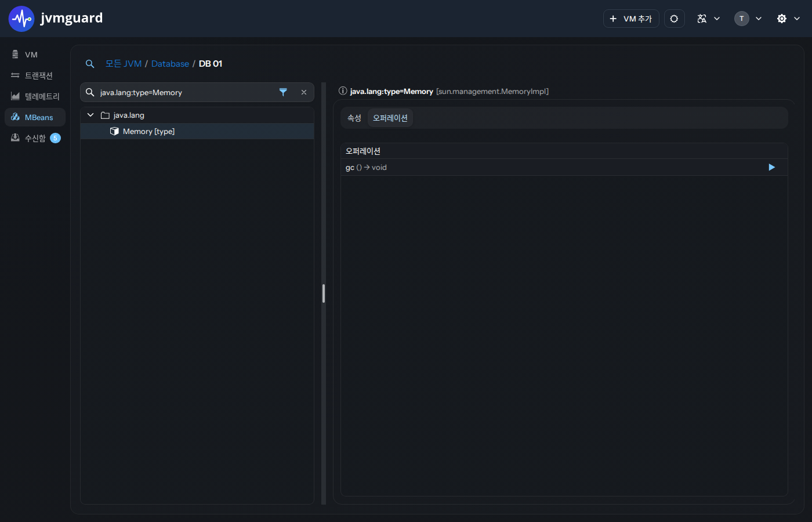Click the java.lang:type=Memory heading text
Screen dimensions: 812x522
[x=391, y=92]
